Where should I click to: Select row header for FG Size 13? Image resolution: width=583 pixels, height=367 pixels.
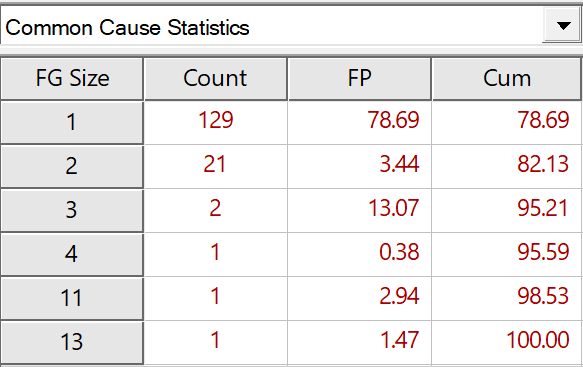(72, 342)
